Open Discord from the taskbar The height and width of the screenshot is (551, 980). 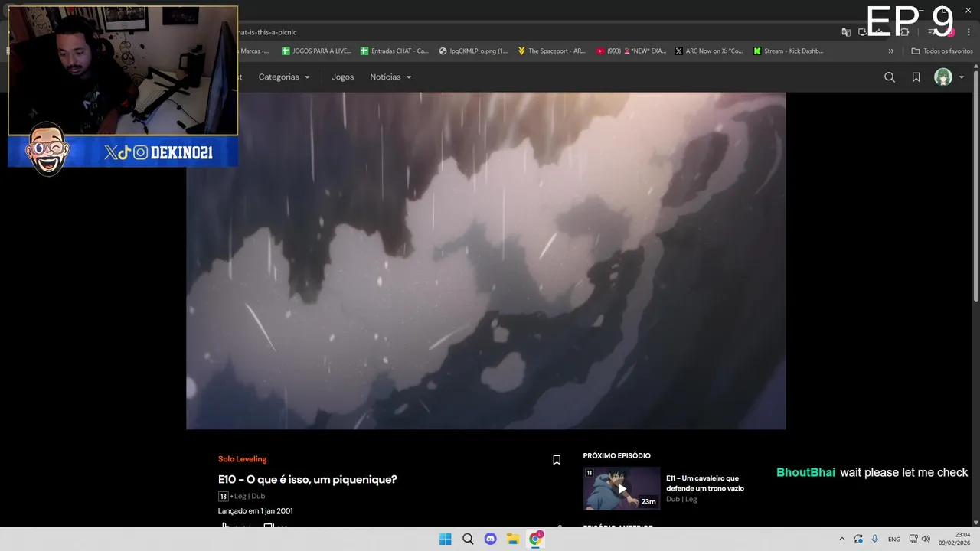click(x=491, y=539)
